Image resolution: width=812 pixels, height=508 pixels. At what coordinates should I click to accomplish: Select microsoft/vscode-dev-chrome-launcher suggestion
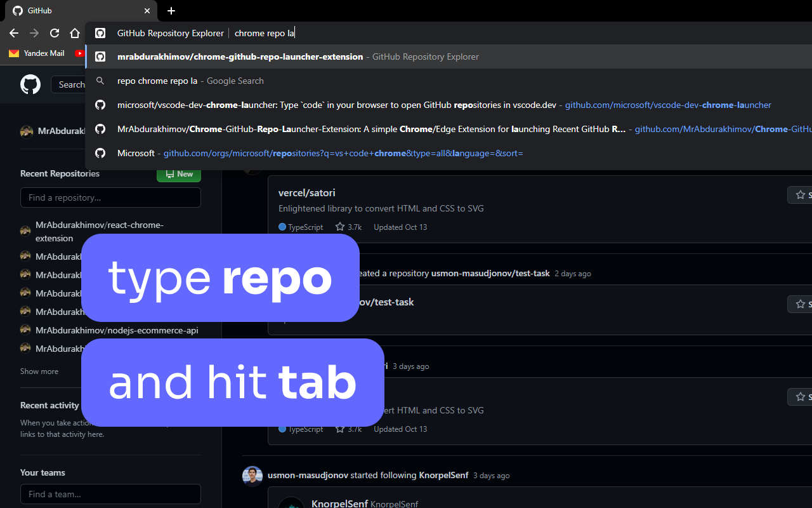click(449, 105)
